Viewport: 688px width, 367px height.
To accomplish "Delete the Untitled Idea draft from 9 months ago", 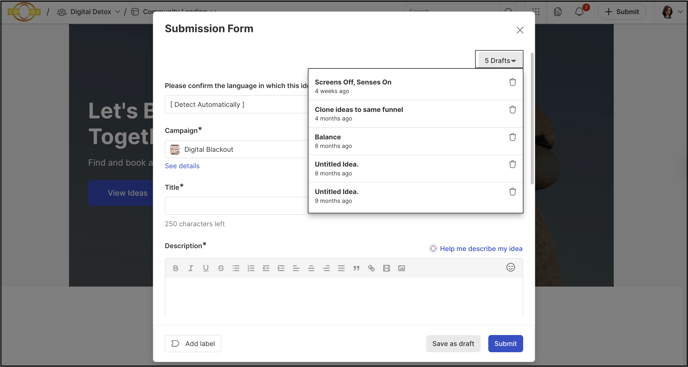I will pos(512,192).
